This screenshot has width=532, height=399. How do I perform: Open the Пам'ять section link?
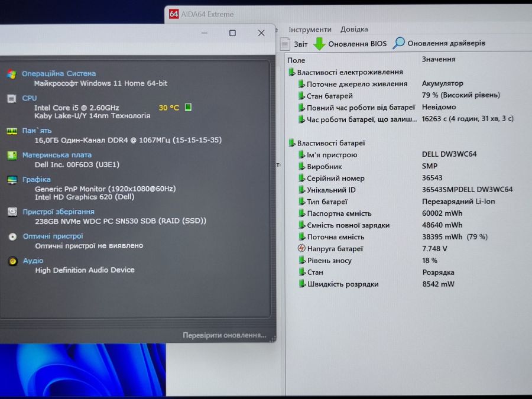pyautogui.click(x=37, y=131)
